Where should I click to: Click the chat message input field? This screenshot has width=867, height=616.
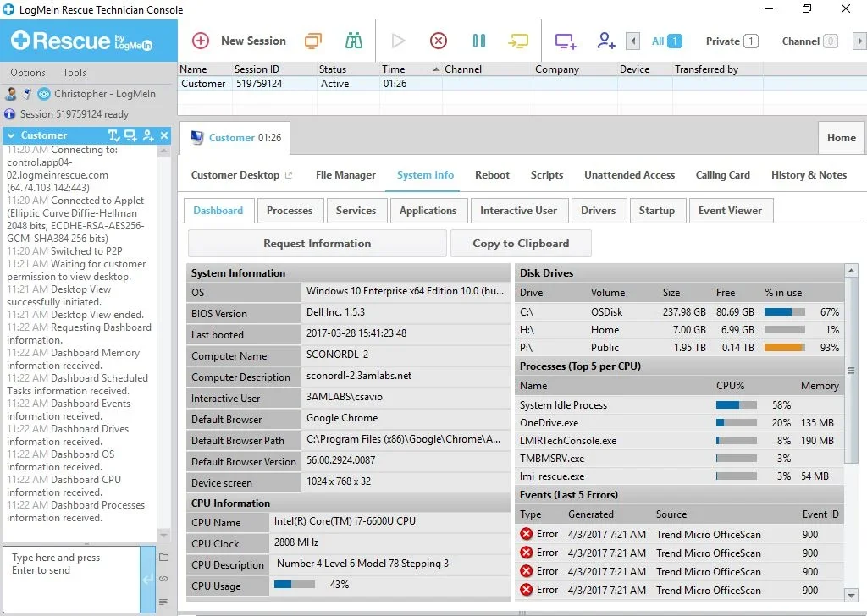[71, 579]
